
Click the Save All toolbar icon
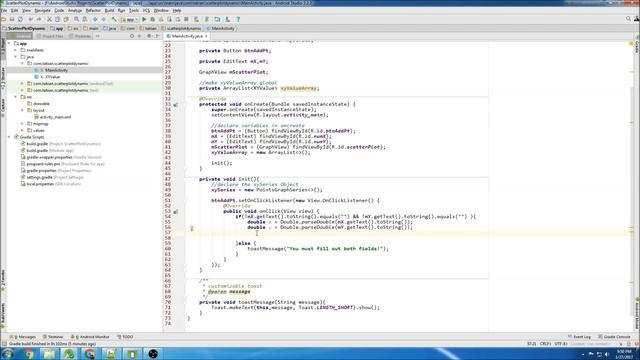tap(12, 19)
